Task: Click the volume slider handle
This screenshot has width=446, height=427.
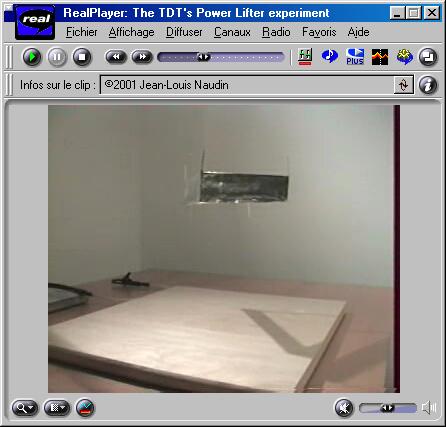Action: tap(387, 408)
